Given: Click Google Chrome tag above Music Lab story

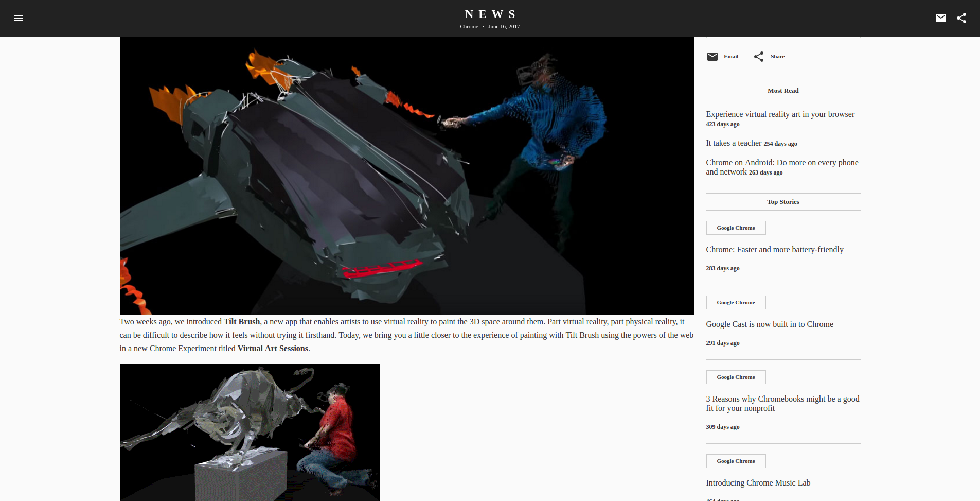Looking at the screenshot, I should (x=736, y=461).
